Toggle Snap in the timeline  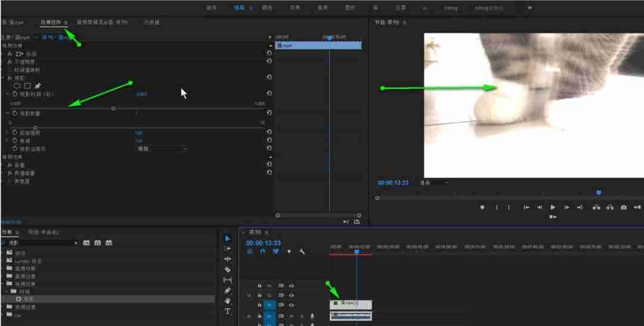point(263,252)
